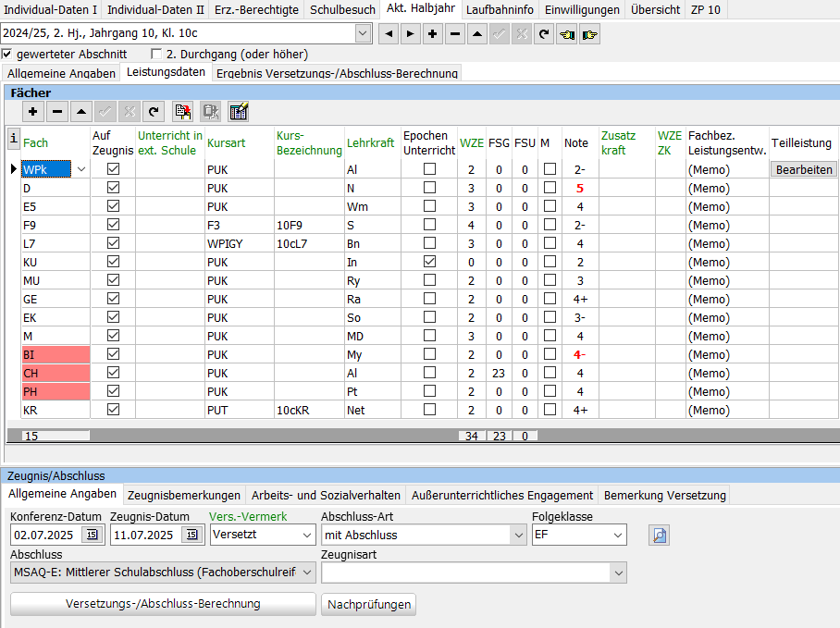Go to next semester record arrow
Screen dimensions: 840x628
[411, 34]
